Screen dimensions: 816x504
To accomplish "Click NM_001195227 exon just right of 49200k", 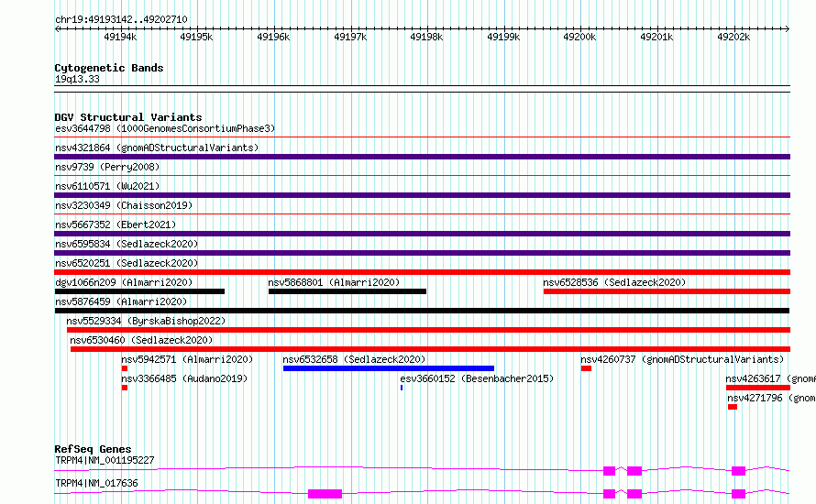I will pyautogui.click(x=610, y=471).
